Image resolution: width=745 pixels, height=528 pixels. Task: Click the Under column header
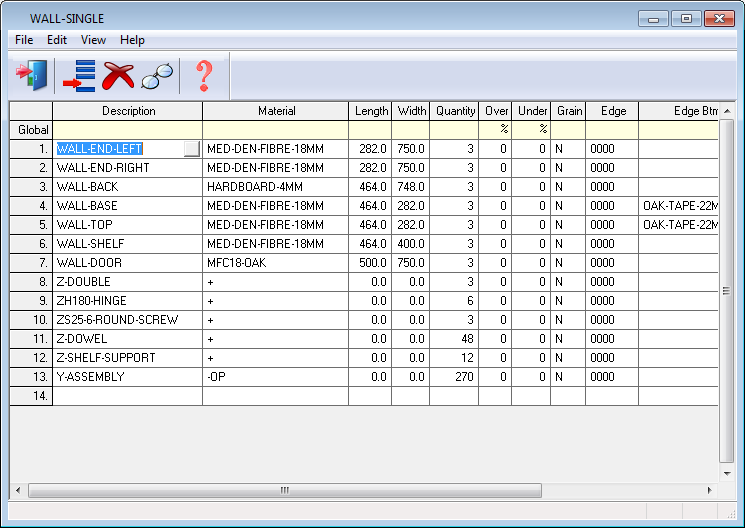531,111
